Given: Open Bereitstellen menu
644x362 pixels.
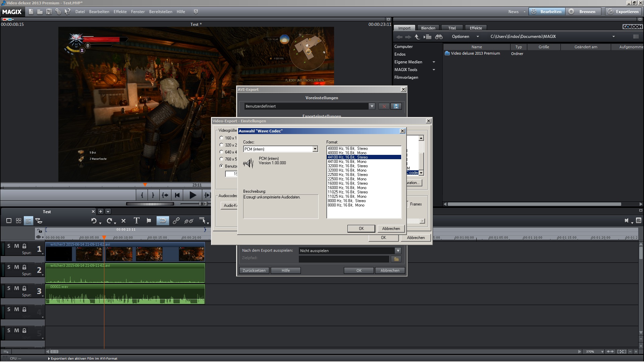Looking at the screenshot, I should 161,12.
